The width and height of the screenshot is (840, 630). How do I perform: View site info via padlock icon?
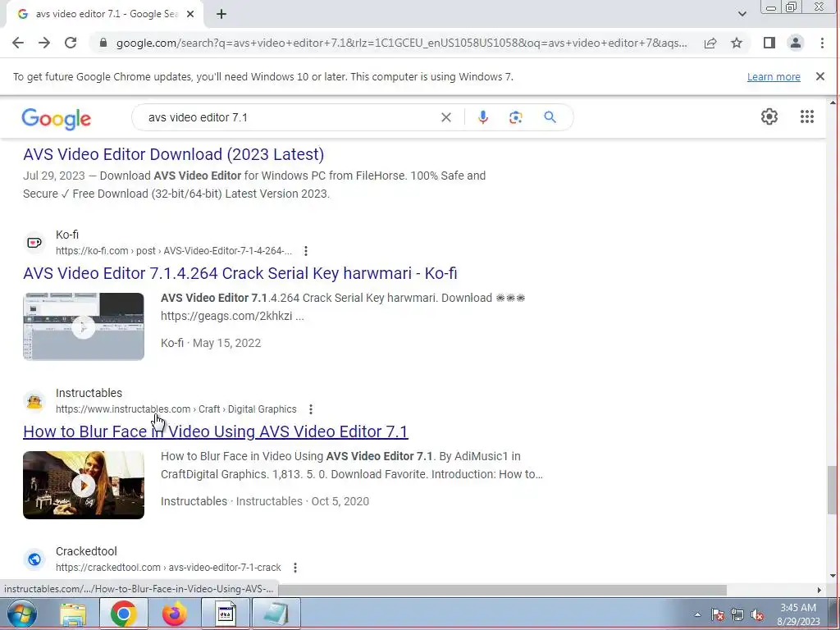[103, 43]
